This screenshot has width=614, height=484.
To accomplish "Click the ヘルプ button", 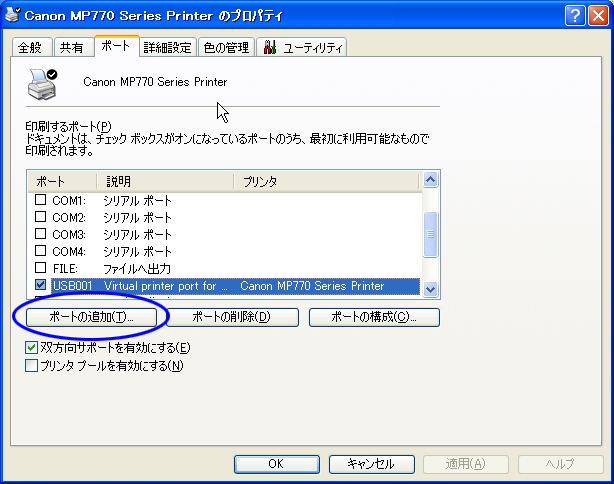I will tap(561, 464).
